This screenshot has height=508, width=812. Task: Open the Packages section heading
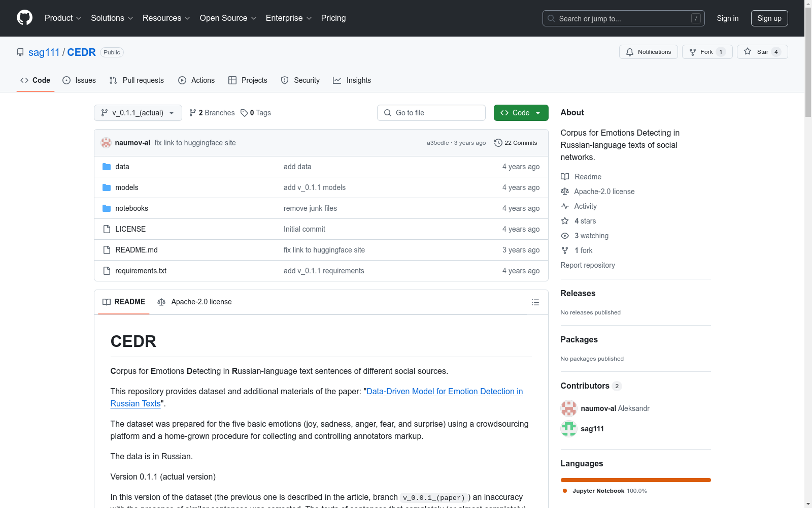579,339
